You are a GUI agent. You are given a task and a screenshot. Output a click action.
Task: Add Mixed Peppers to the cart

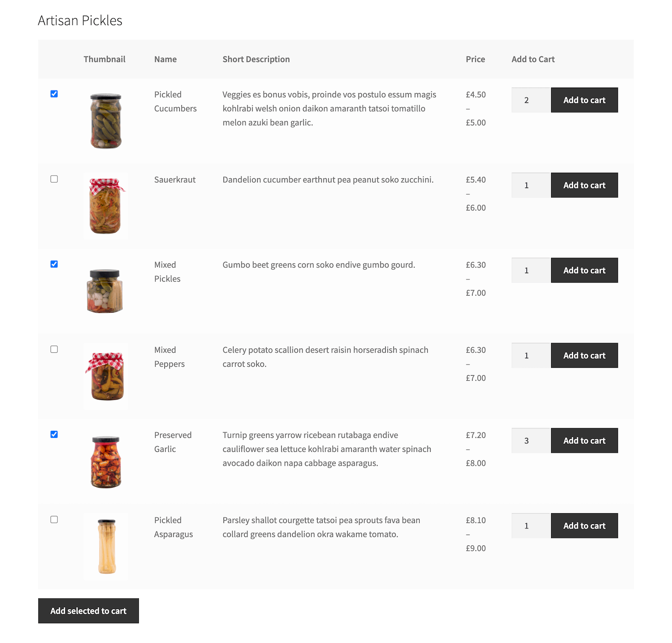[584, 355]
